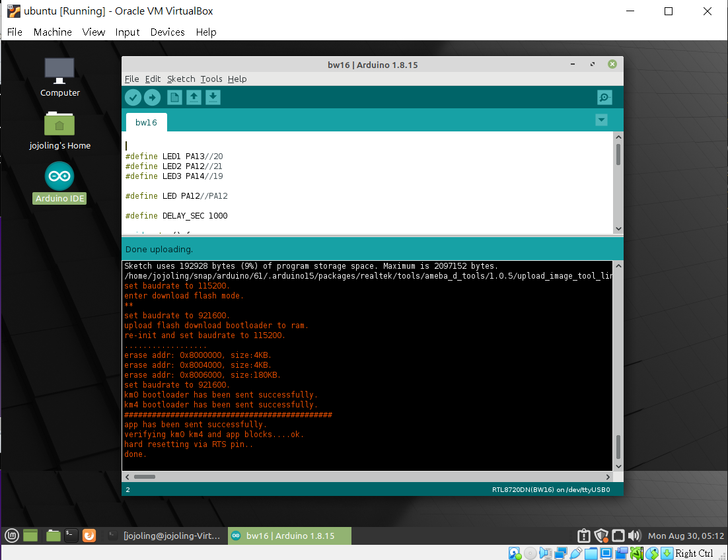Viewport: 728px width, 560px height.
Task: Open the update notification tray icon
Action: [x=583, y=536]
